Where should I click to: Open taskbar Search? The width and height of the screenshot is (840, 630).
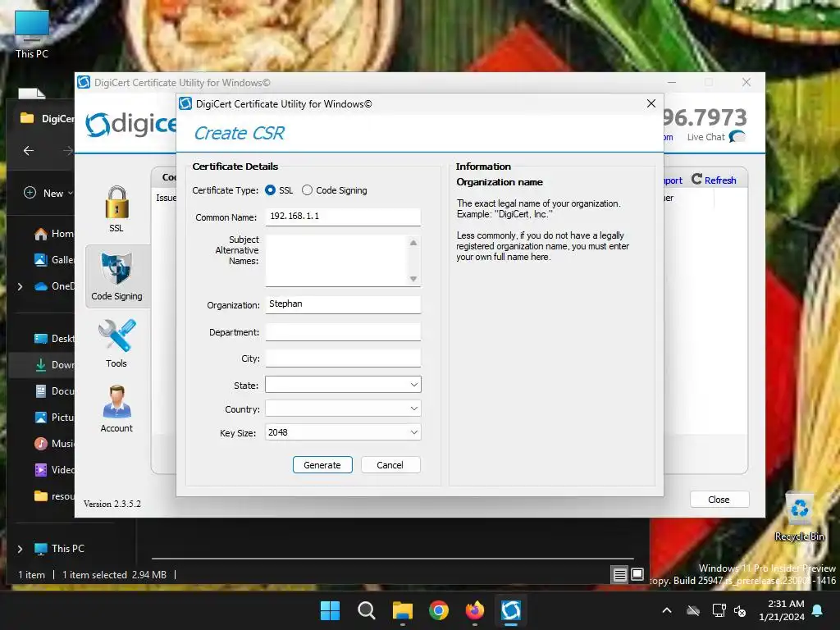[367, 610]
